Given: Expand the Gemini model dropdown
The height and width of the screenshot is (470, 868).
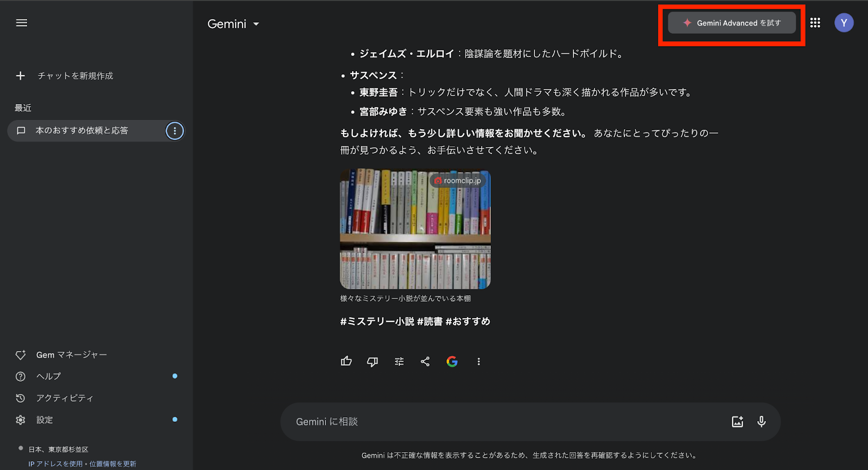Looking at the screenshot, I should (256, 24).
